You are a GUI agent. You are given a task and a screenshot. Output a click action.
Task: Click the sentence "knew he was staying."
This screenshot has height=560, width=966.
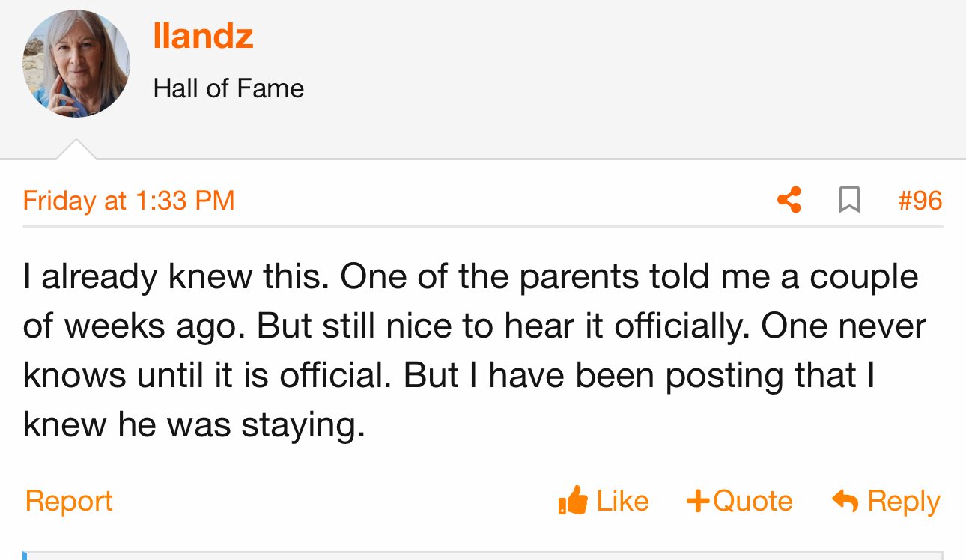[194, 425]
